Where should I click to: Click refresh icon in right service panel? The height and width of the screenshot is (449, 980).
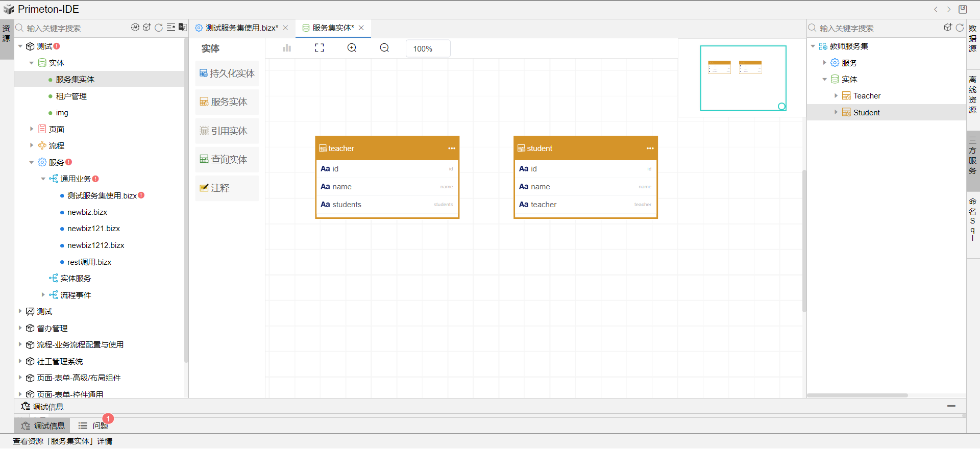click(x=960, y=28)
